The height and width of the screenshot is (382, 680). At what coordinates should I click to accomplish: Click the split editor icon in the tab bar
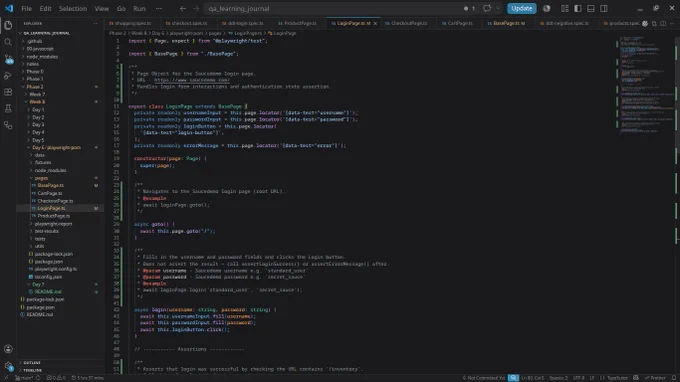click(663, 23)
